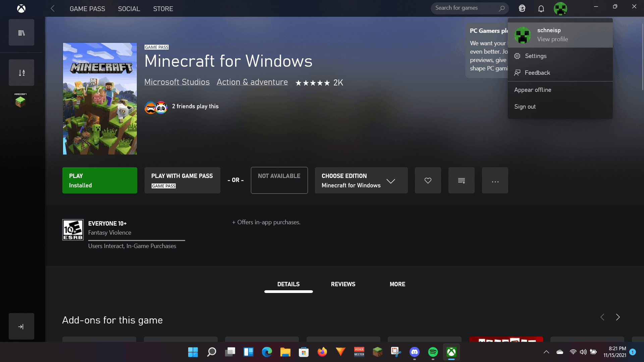Open the ESRB Everyone 10+ rating icon
The image size is (644, 362).
click(x=73, y=230)
